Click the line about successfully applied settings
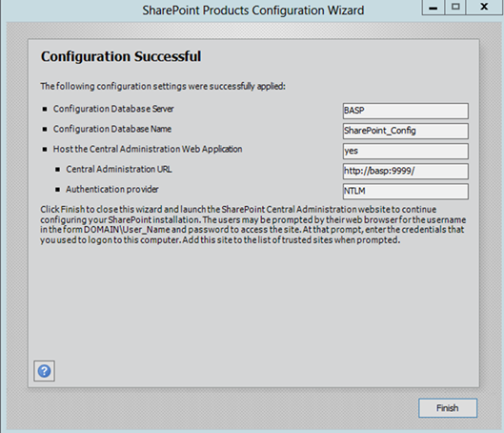This screenshot has height=433, width=504. pyautogui.click(x=163, y=86)
